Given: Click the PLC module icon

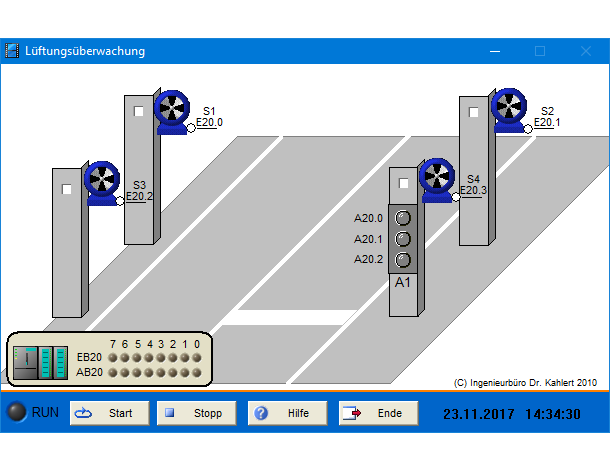Looking at the screenshot, I should pos(40,362).
